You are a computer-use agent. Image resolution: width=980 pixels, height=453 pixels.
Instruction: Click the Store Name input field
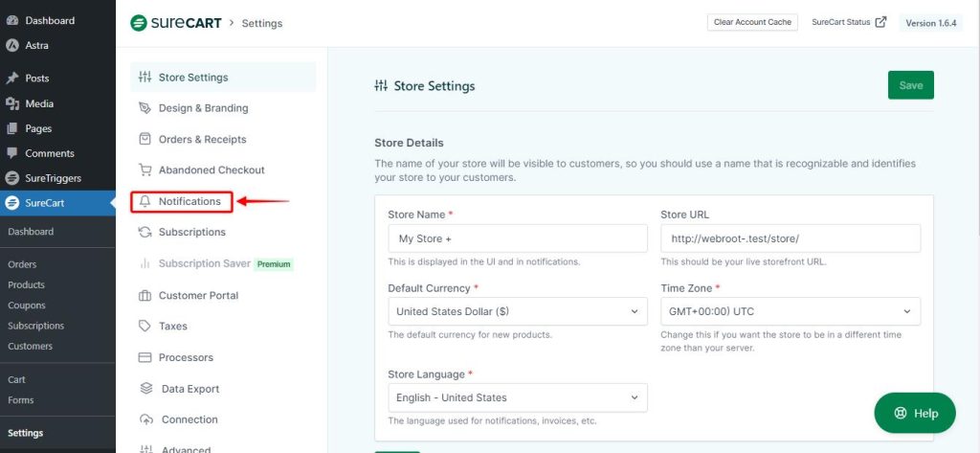click(x=518, y=238)
